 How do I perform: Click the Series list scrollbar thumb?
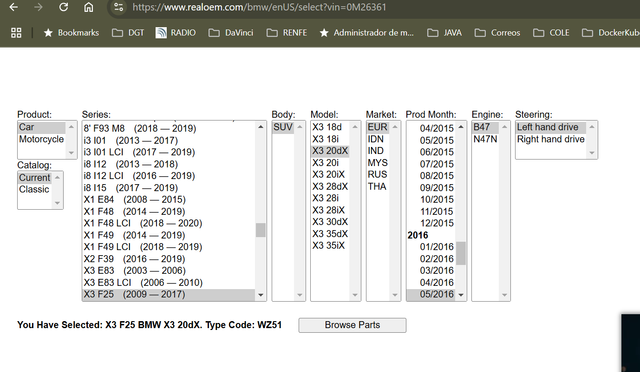(260, 230)
